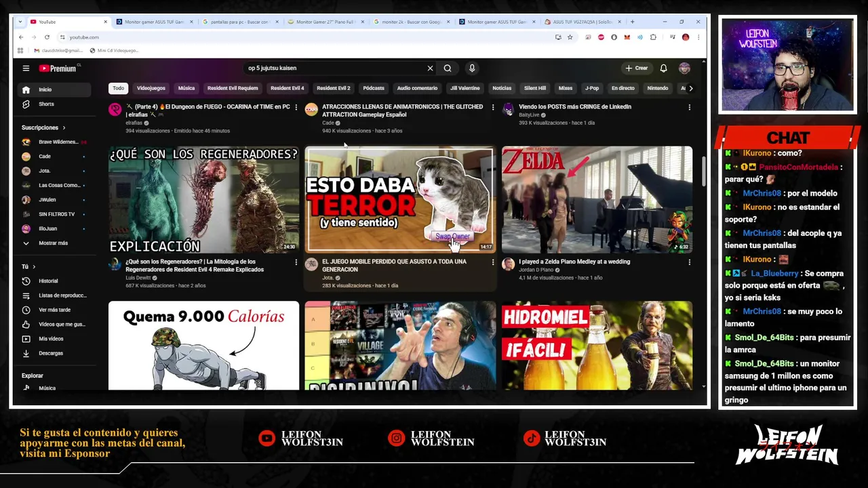Image resolution: width=868 pixels, height=488 pixels.
Task: Open options for Dungeon de FUEGO video
Action: tap(296, 107)
